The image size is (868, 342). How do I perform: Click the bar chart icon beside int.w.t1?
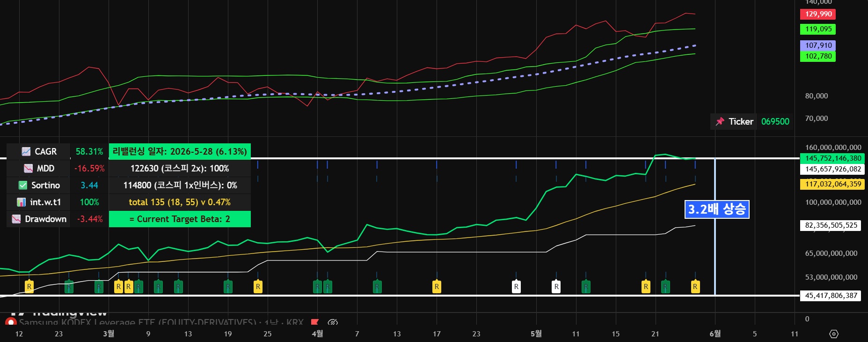click(22, 202)
